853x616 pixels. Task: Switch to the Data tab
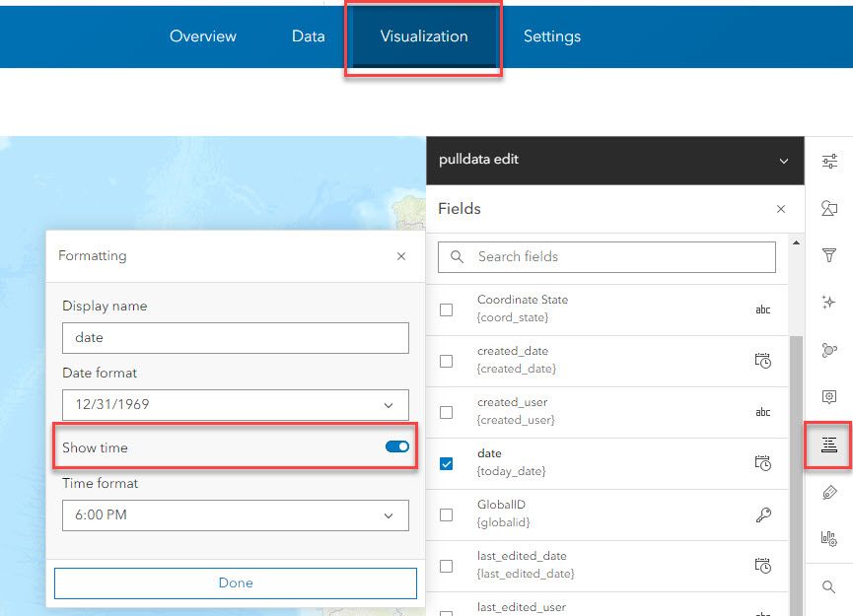[308, 36]
